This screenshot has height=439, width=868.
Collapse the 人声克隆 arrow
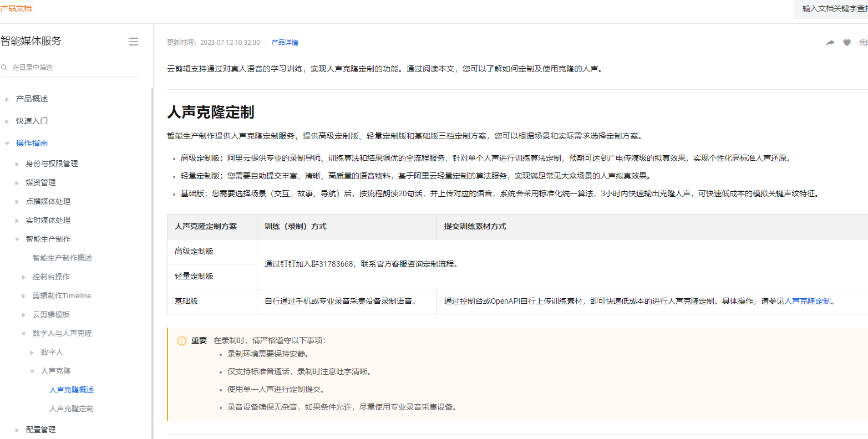click(32, 371)
